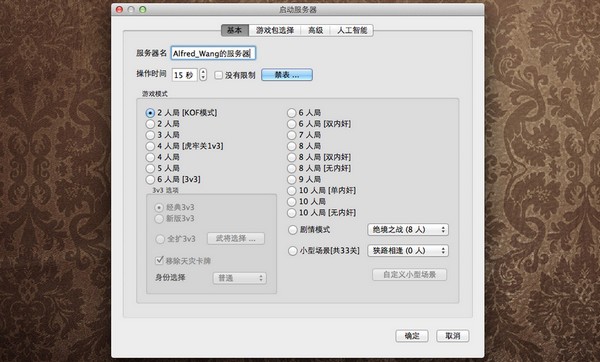The width and height of the screenshot is (600, 362).
Task: Select the 剧情模式 radio button
Action: (x=292, y=230)
